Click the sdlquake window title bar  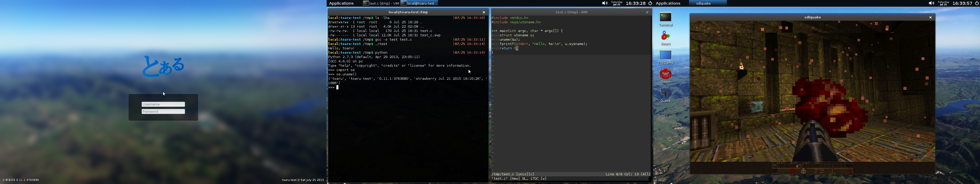(x=812, y=17)
